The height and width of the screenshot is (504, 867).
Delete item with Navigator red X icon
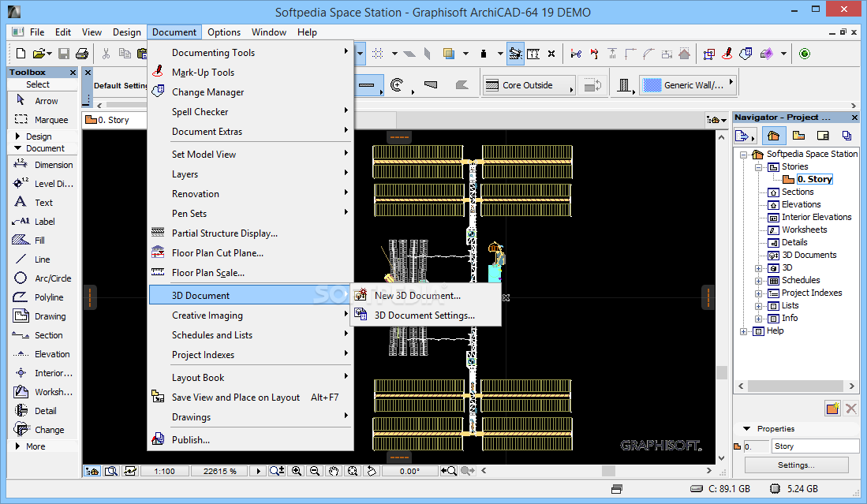pyautogui.click(x=851, y=409)
